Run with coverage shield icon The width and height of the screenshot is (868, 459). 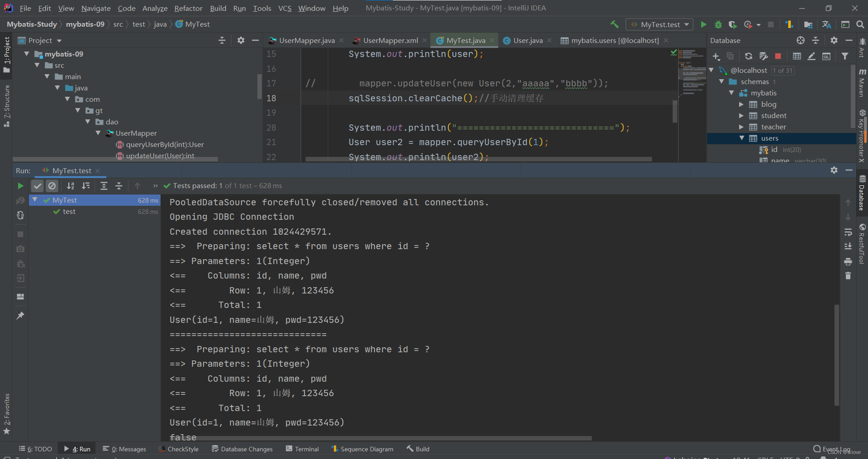732,24
